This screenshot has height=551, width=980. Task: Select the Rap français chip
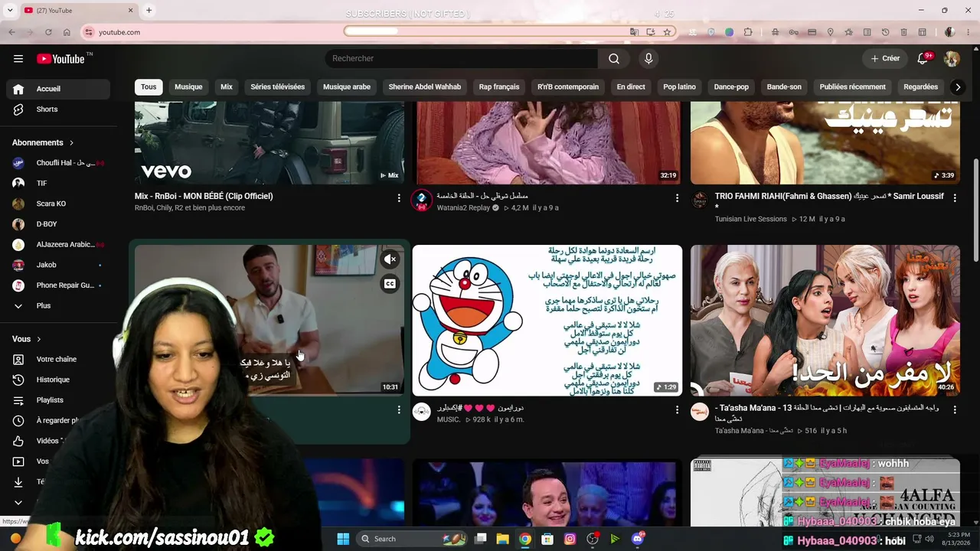click(x=499, y=87)
